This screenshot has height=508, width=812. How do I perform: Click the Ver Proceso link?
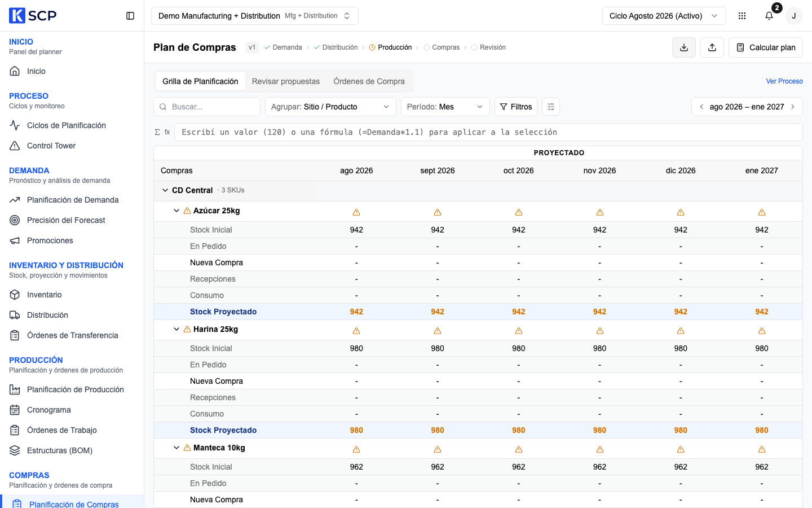[784, 81]
